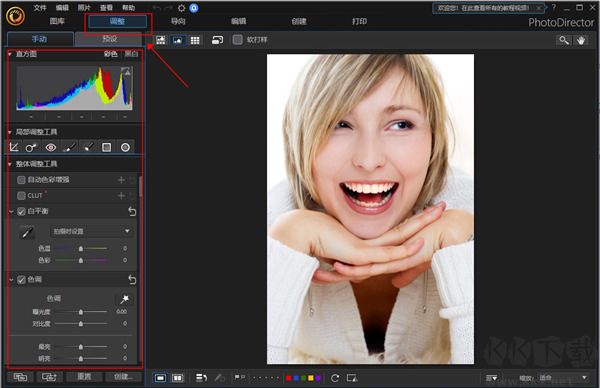Collapse the 直方图 histogram section

(10, 54)
